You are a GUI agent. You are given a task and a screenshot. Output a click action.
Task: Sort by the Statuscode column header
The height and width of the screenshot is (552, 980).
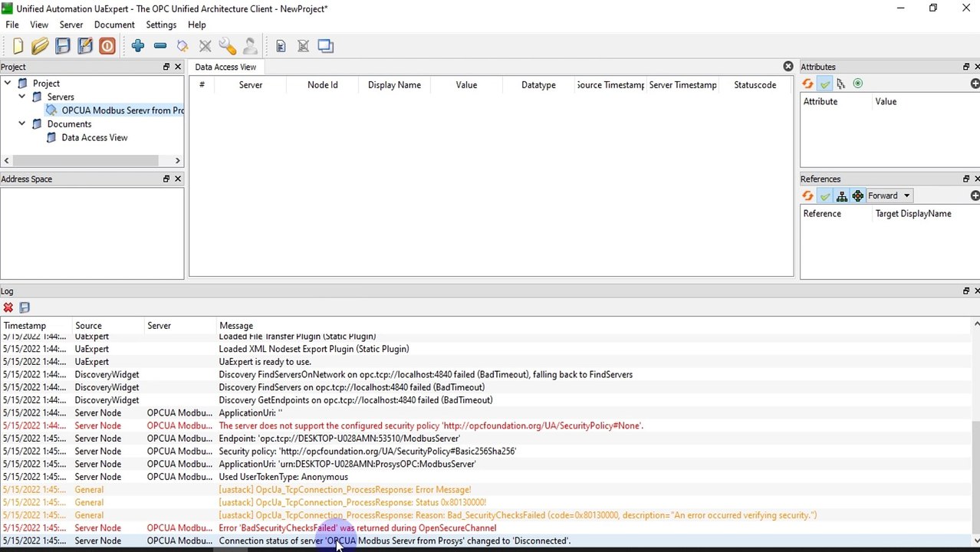coord(755,85)
